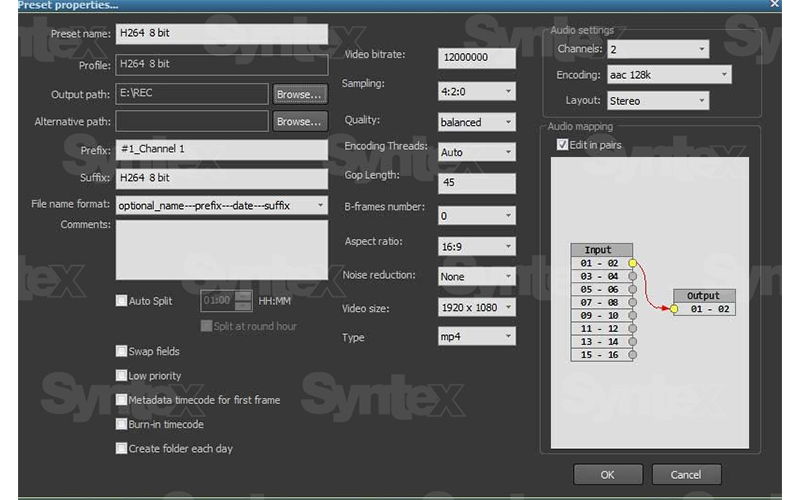Click the empty Alternative path field
This screenshot has width=800, height=500.
pyautogui.click(x=192, y=121)
